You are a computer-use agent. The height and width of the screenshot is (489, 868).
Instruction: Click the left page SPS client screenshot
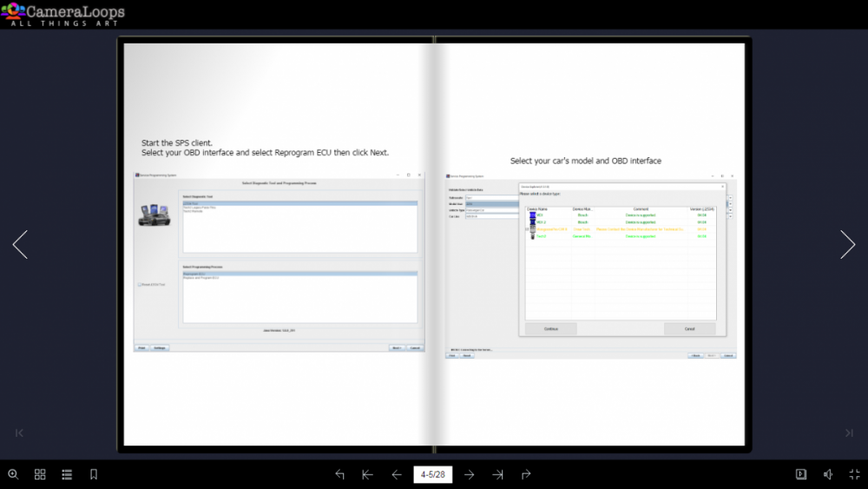pyautogui.click(x=279, y=261)
